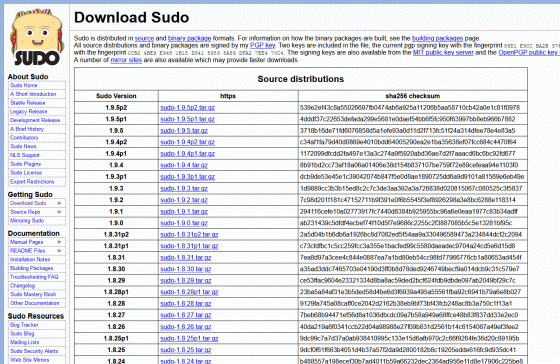Download sudo-1.9.4.tar.gz
560x364 pixels.
pyautogui.click(x=184, y=165)
